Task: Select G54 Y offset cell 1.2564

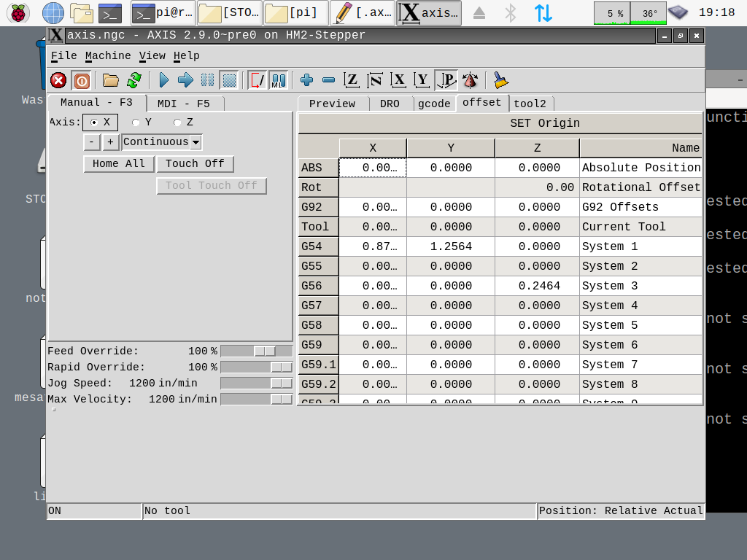Action: pos(451,246)
